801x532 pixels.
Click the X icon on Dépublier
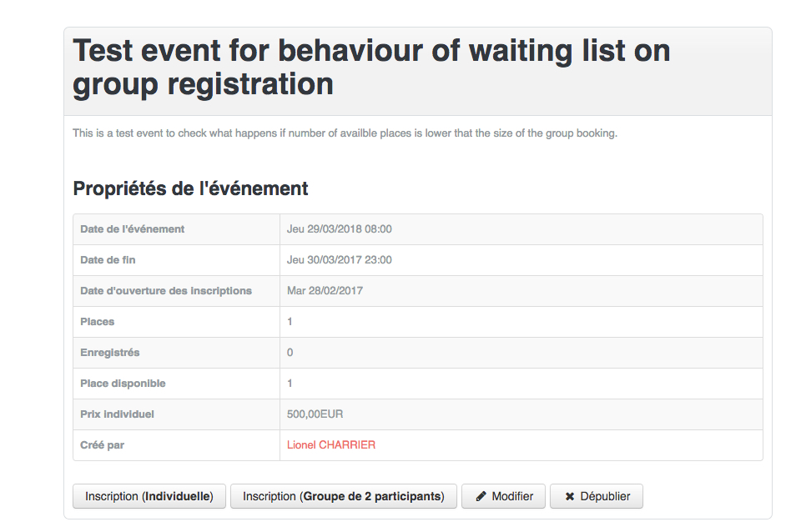(570, 496)
